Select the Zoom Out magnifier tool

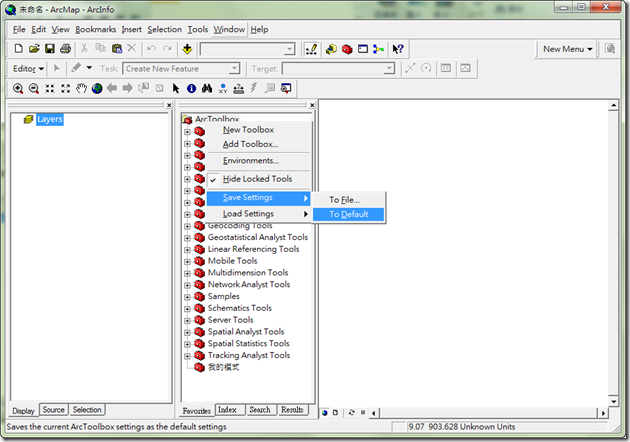click(34, 88)
